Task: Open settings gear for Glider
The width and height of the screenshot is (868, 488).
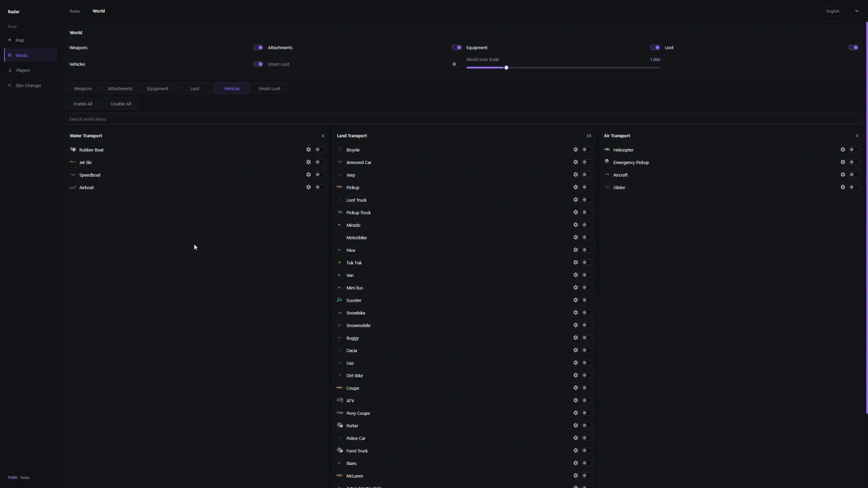Action: (843, 187)
